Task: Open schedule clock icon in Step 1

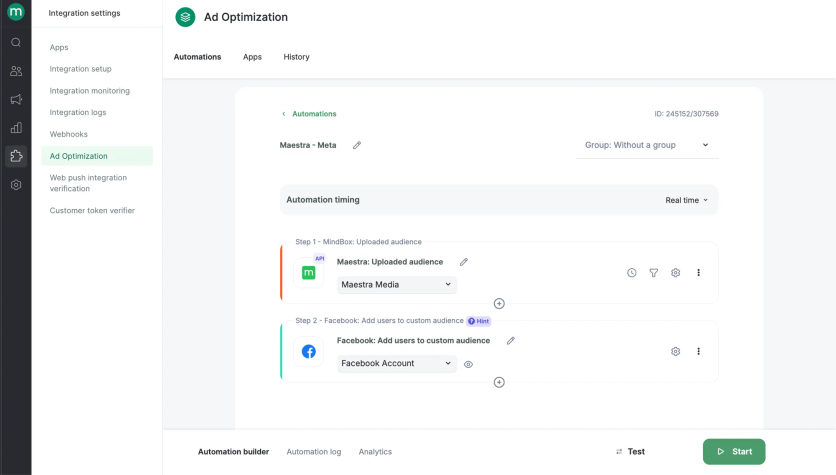Action: (x=631, y=272)
